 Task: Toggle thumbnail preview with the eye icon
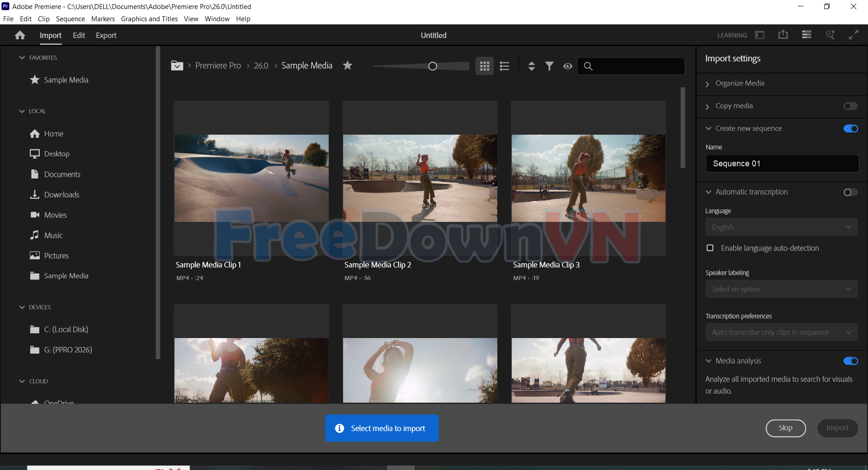point(568,66)
